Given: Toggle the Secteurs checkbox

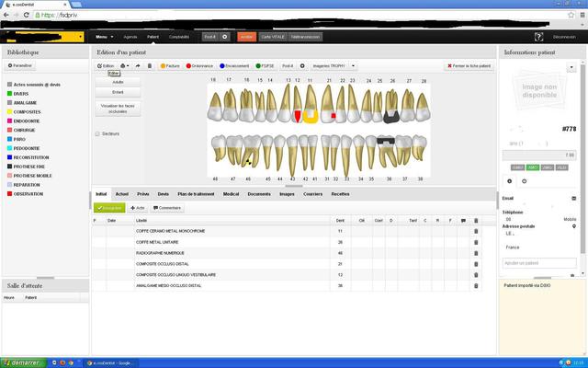Looking at the screenshot, I should (x=98, y=133).
